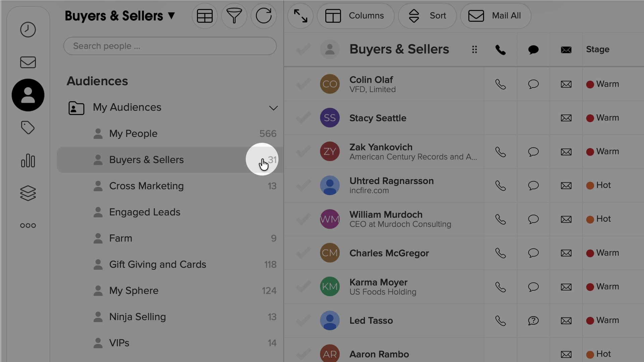Collapse the My Audiences folder chevron
Image resolution: width=644 pixels, height=362 pixels.
[273, 108]
